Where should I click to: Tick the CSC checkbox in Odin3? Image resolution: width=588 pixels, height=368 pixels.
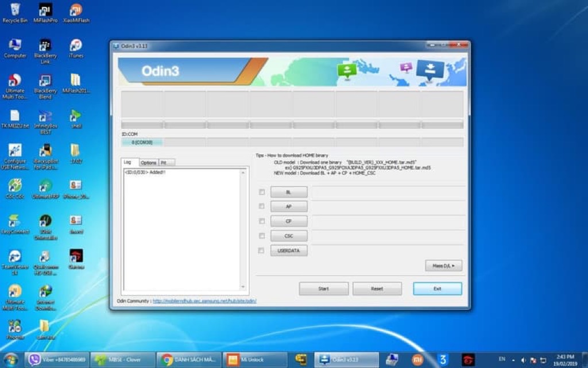(x=262, y=236)
